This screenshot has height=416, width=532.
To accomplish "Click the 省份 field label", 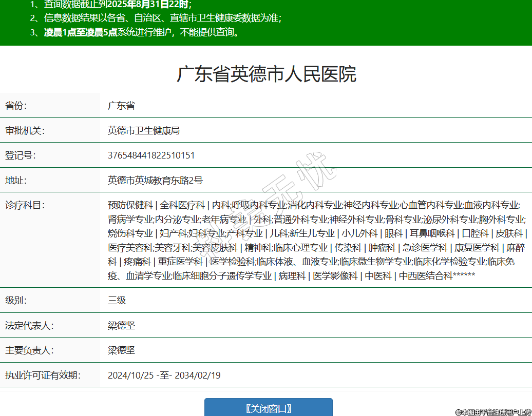I will (16, 106).
